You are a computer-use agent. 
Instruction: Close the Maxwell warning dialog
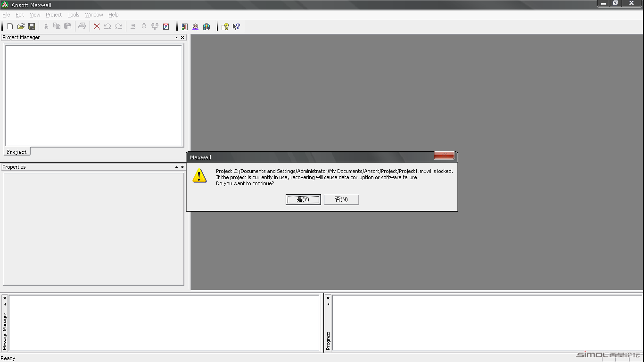tap(444, 155)
